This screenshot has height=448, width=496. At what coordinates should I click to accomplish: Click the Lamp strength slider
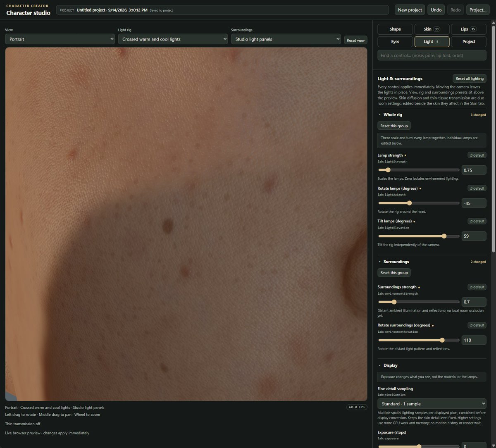[x=419, y=170]
